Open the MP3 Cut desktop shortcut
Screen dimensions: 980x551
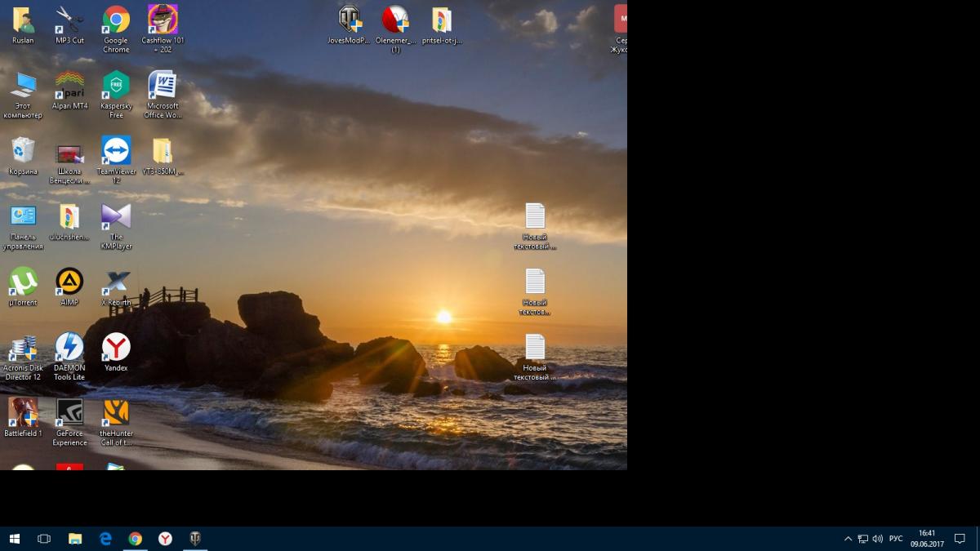tap(69, 20)
